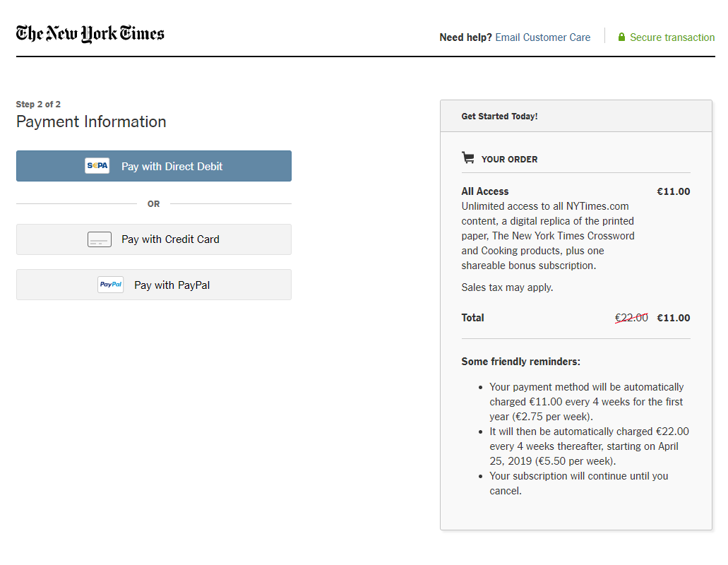Click Sales tax may apply note

tap(507, 287)
